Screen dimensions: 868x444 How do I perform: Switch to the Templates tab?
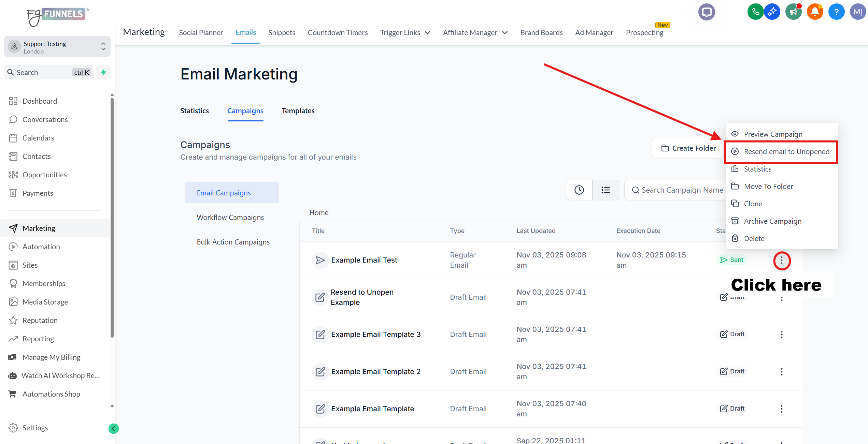pos(298,111)
